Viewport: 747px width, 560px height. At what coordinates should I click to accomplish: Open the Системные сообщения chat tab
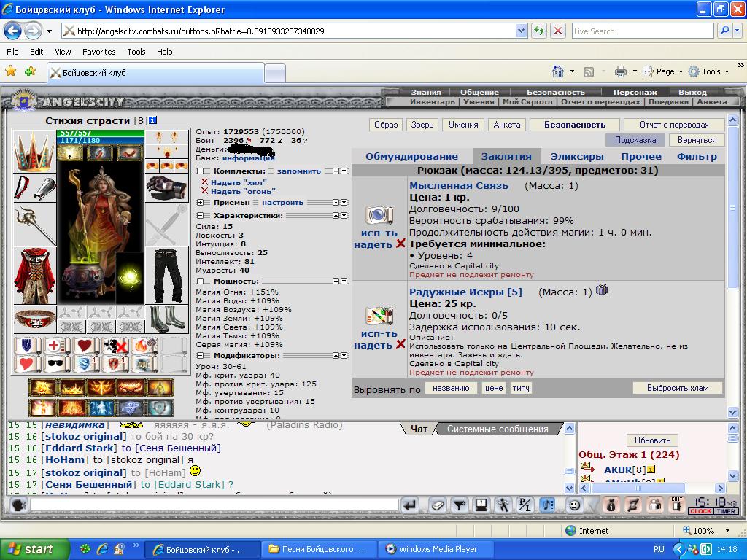tap(498, 429)
